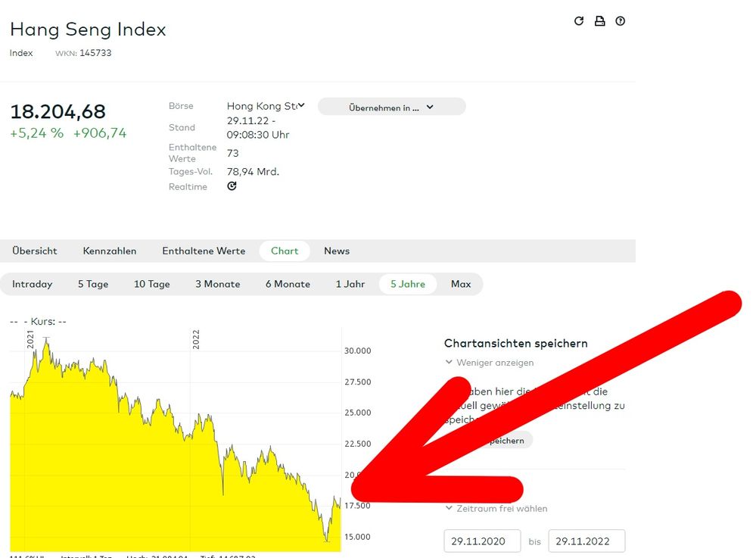This screenshot has height=558, width=756.
Task: Set the chart period to 1 Jahr
Action: (350, 284)
